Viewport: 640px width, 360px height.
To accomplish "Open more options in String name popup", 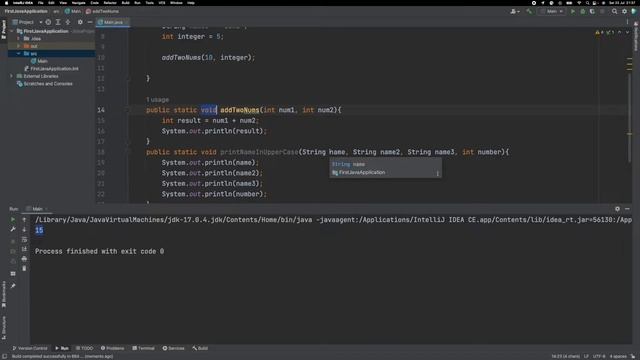I will click(x=438, y=173).
